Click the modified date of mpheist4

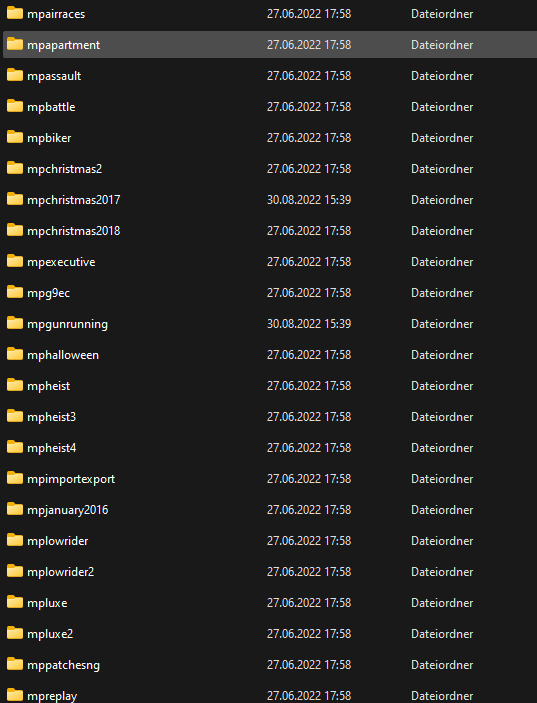[309, 447]
